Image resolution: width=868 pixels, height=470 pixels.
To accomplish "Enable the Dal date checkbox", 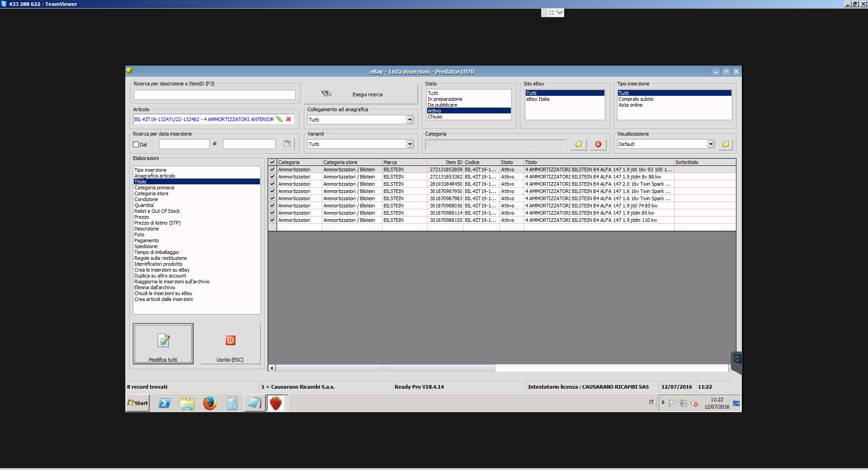I will [136, 145].
